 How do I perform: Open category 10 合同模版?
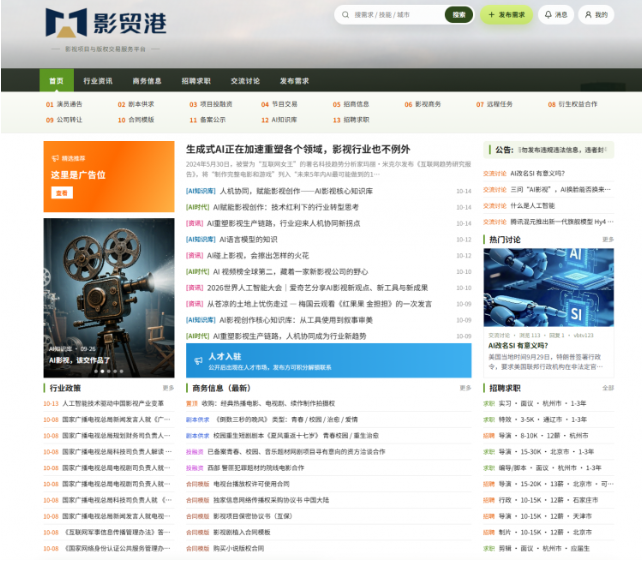click(x=136, y=120)
